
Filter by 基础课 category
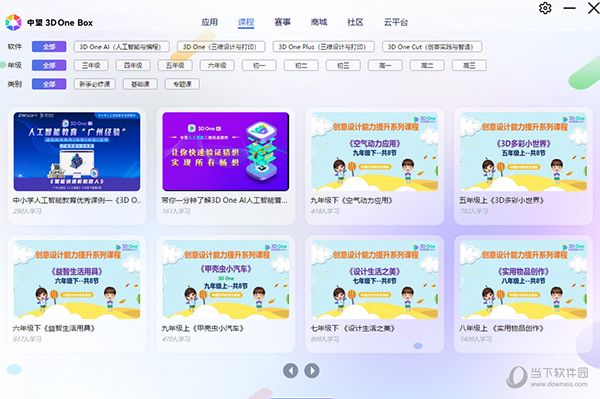coord(140,84)
